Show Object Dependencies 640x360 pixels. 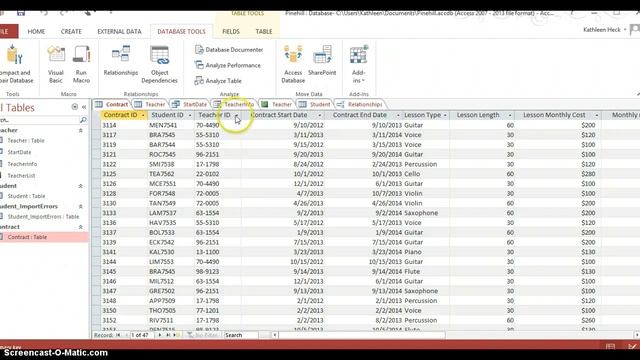coord(160,64)
